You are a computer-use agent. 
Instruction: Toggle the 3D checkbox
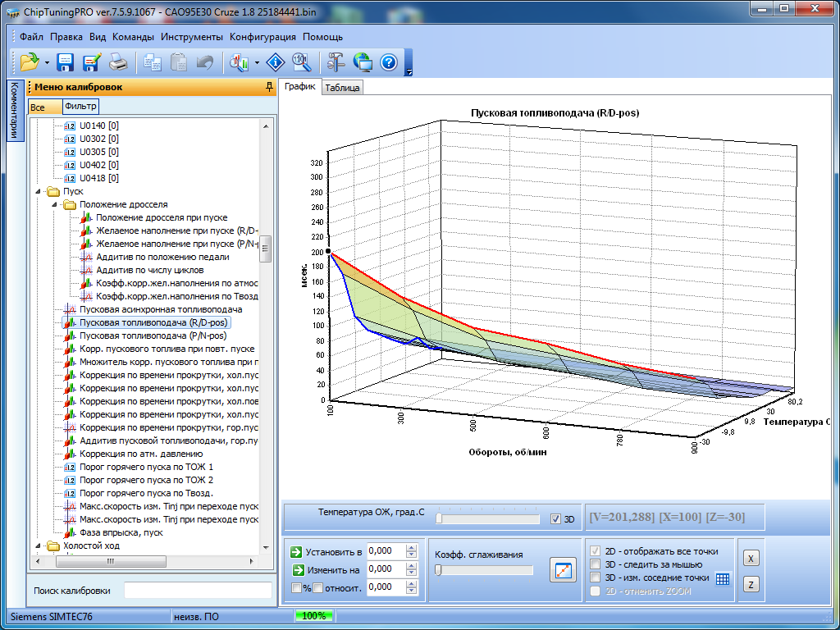[x=556, y=519]
